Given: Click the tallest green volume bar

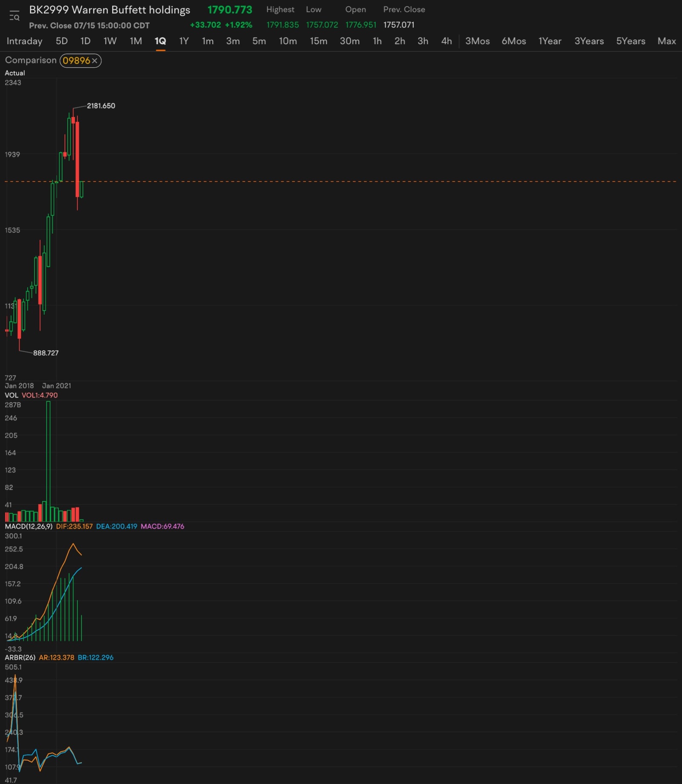Looking at the screenshot, I should (48, 461).
